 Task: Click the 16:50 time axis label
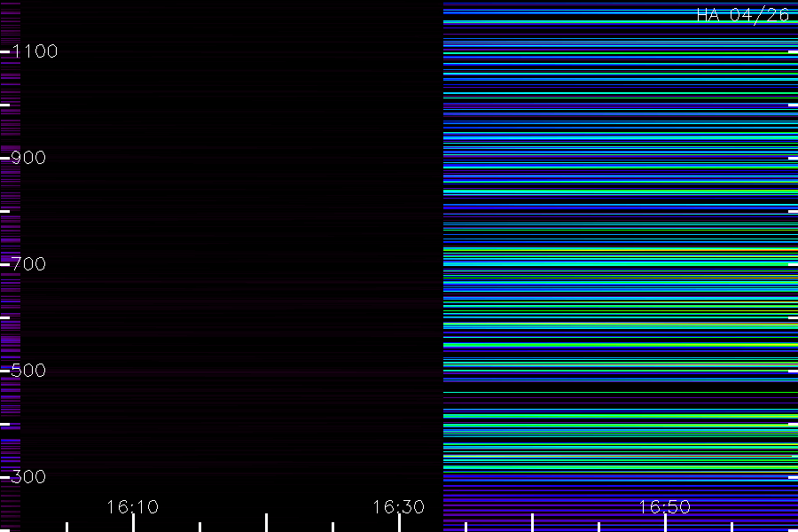pos(665,507)
